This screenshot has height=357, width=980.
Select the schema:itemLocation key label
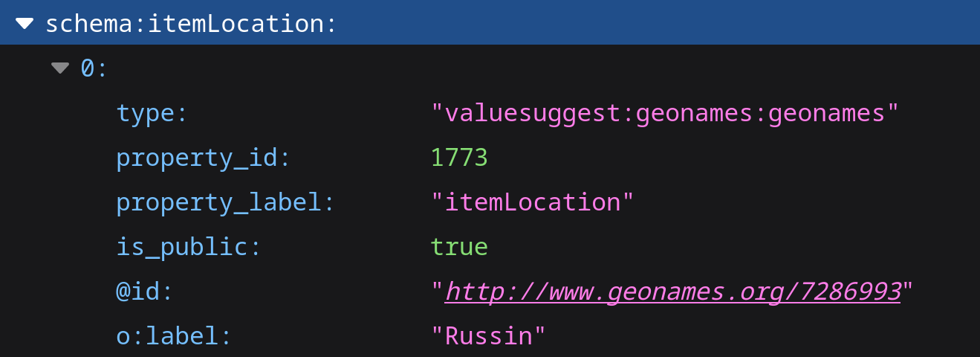click(x=184, y=24)
